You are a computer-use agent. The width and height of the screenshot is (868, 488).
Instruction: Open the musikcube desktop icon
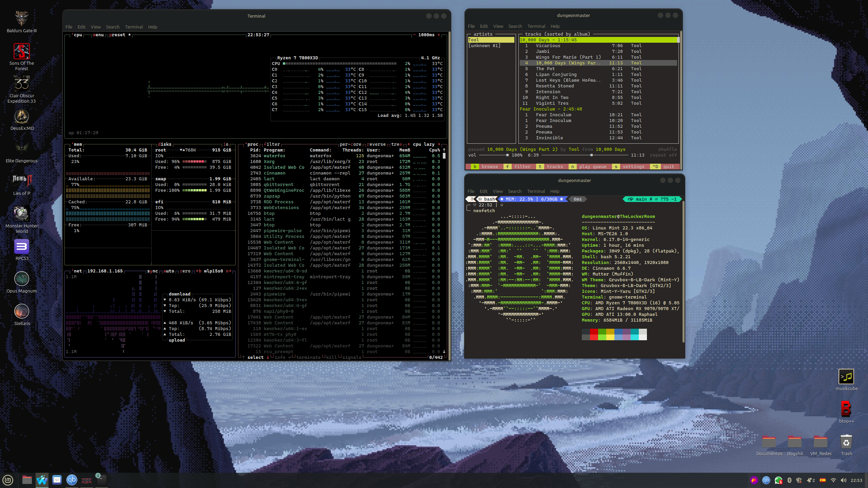tap(846, 377)
